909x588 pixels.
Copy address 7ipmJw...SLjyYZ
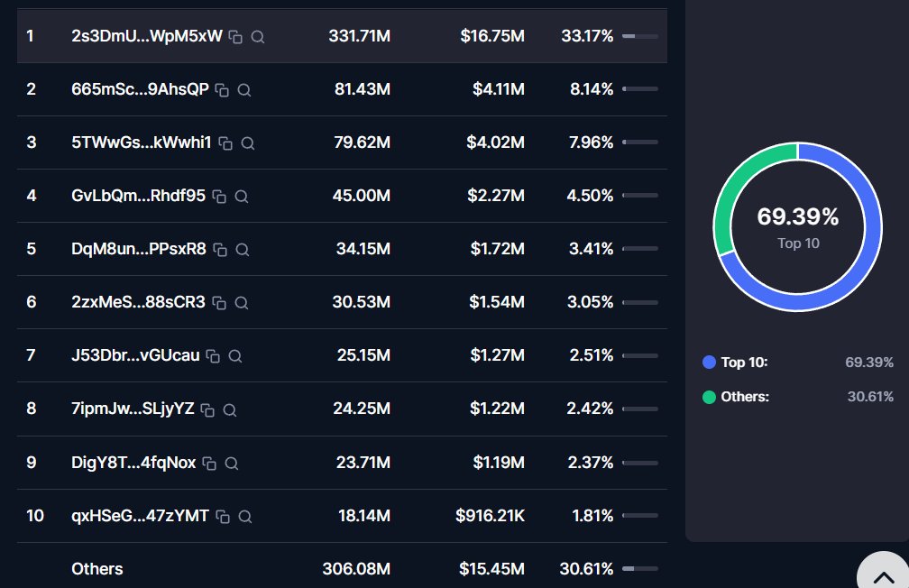coord(207,410)
